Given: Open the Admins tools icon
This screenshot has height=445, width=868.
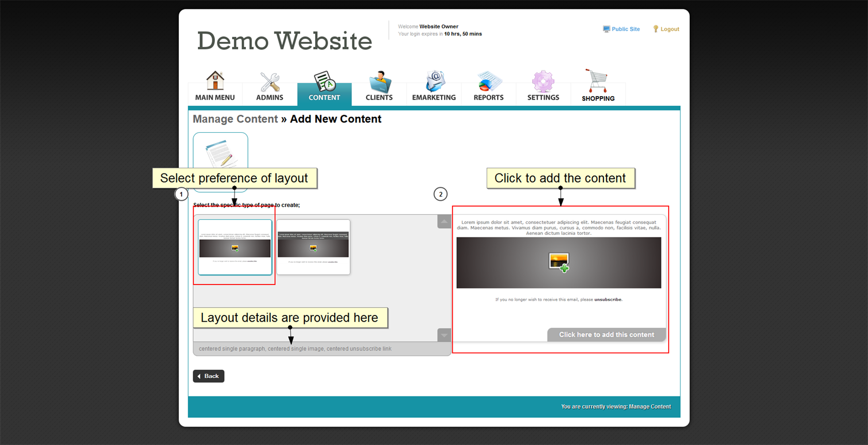Looking at the screenshot, I should 270,82.
